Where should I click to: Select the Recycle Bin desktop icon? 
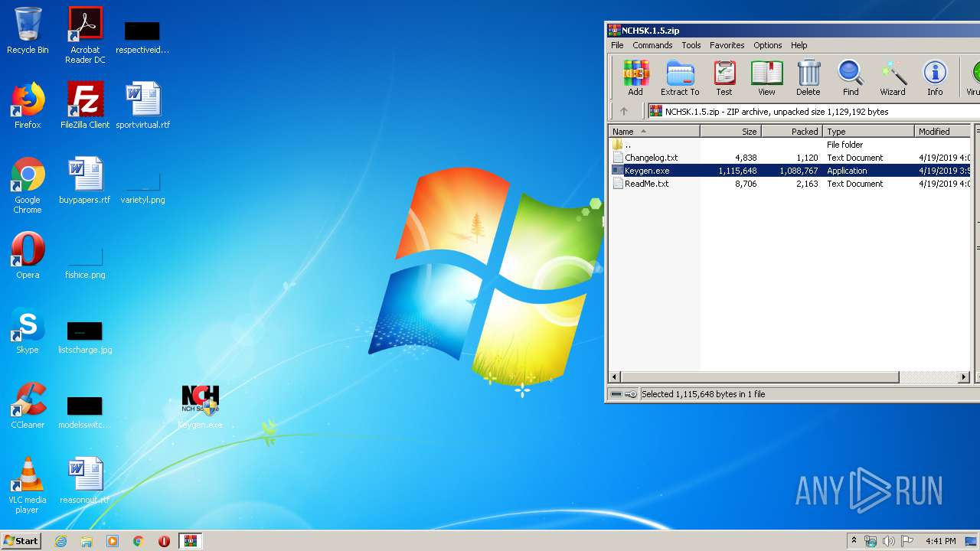(28, 31)
